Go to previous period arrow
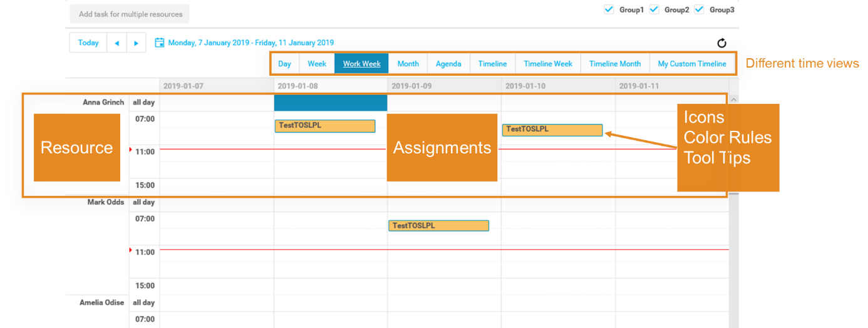868x328 pixels. (x=116, y=43)
